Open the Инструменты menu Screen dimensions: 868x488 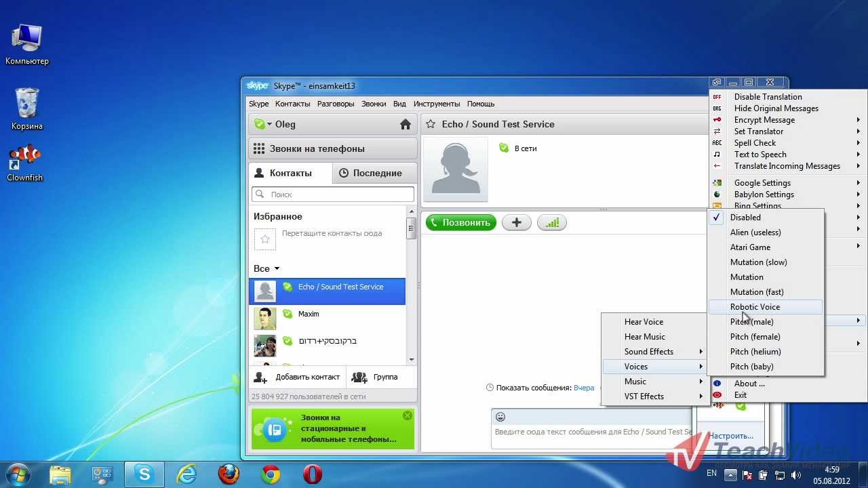437,104
